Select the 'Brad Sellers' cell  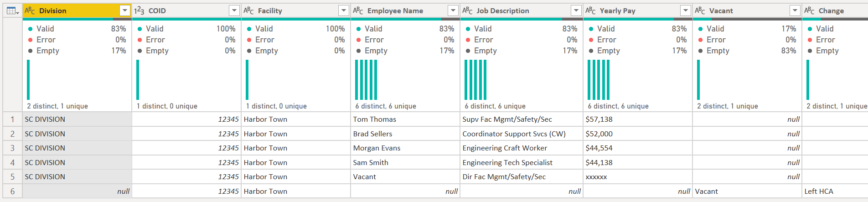click(405, 134)
